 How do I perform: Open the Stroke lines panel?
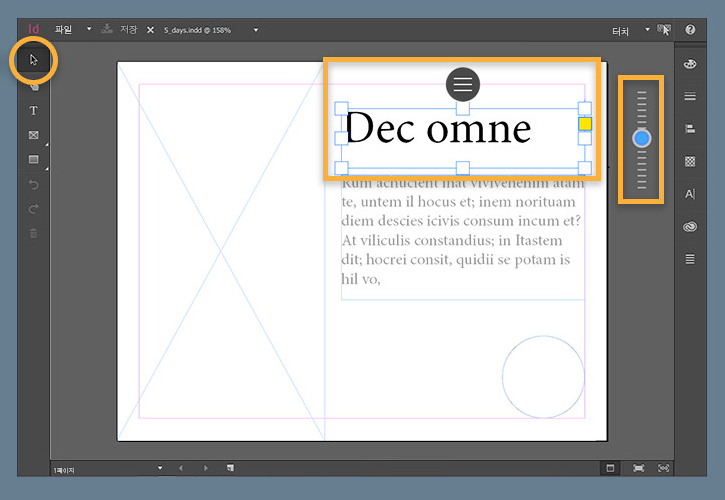(689, 97)
